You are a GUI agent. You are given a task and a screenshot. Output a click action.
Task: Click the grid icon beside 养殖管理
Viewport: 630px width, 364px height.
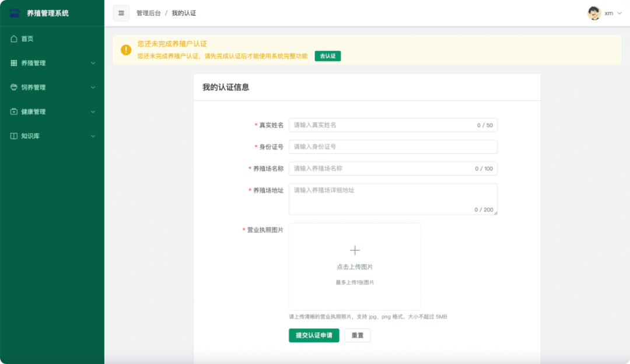click(x=15, y=63)
